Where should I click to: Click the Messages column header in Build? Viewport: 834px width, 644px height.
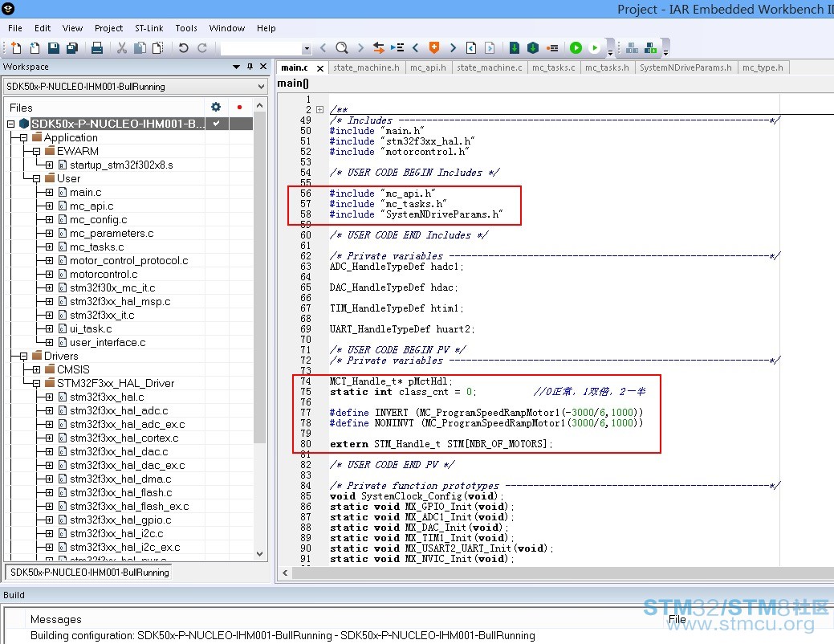point(56,619)
